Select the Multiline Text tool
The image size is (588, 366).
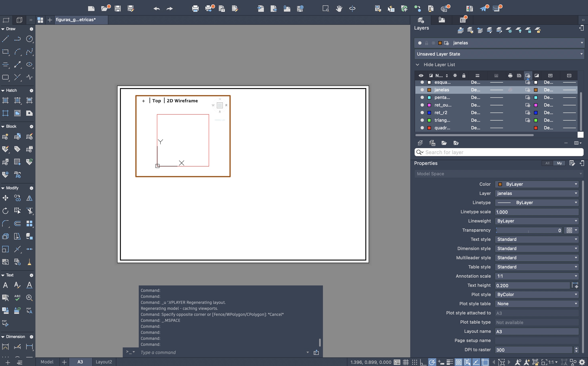pyautogui.click(x=5, y=285)
